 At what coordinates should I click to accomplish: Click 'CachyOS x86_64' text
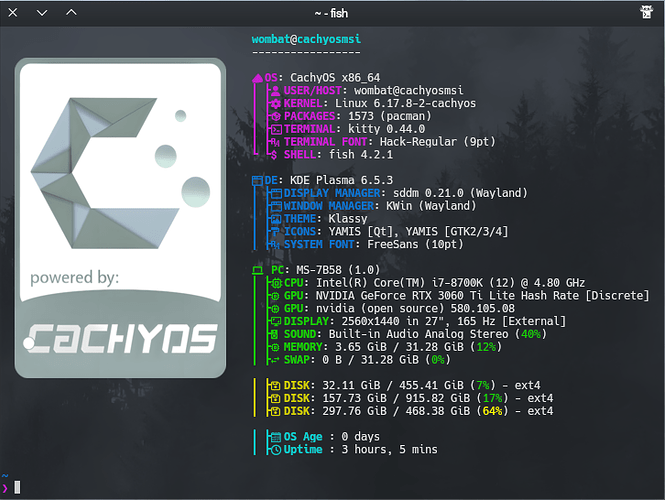335,78
